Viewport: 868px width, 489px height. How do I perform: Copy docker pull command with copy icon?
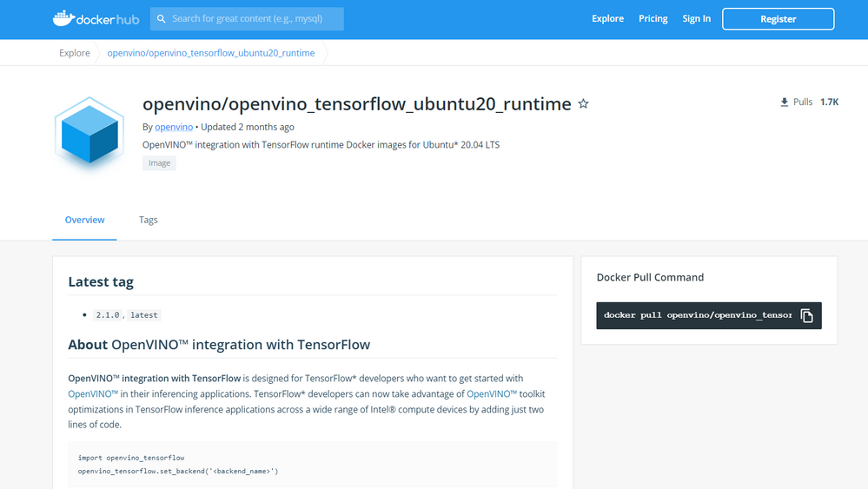[806, 315]
